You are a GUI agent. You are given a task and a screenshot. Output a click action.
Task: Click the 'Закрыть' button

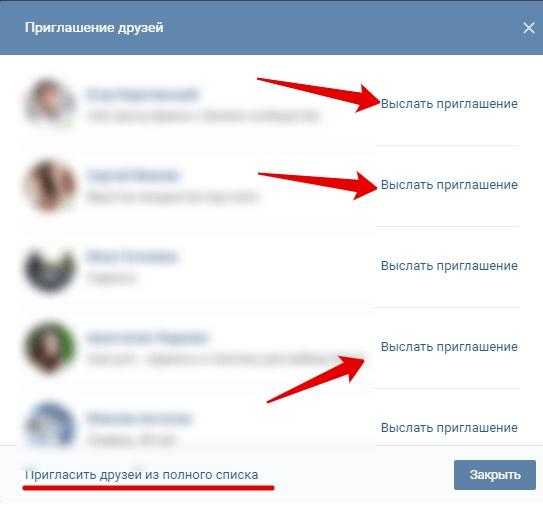[495, 475]
